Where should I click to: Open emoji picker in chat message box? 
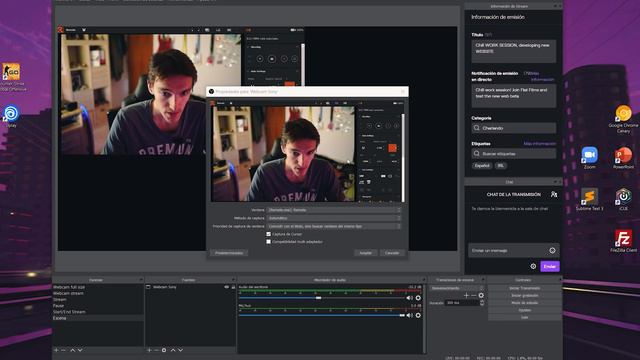(552, 251)
